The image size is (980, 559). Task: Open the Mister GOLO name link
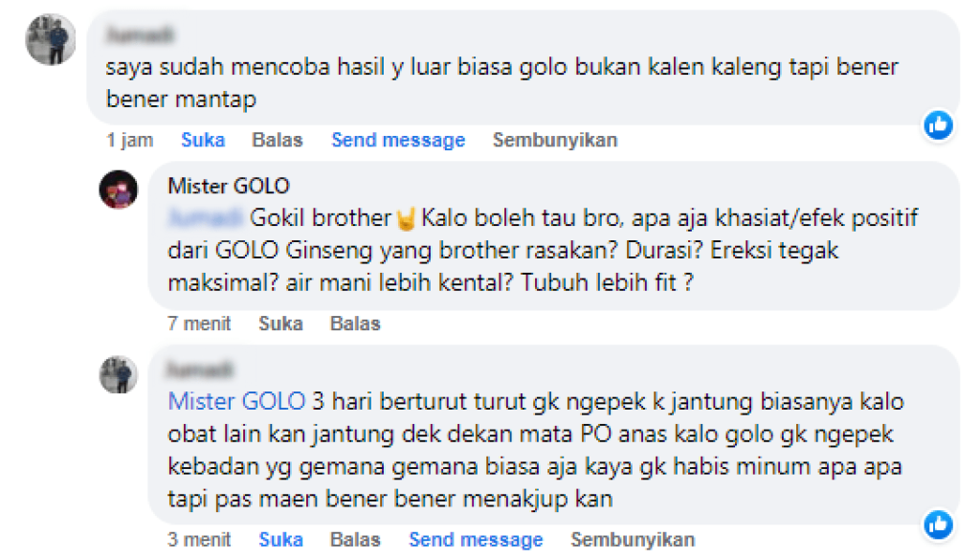point(229,186)
